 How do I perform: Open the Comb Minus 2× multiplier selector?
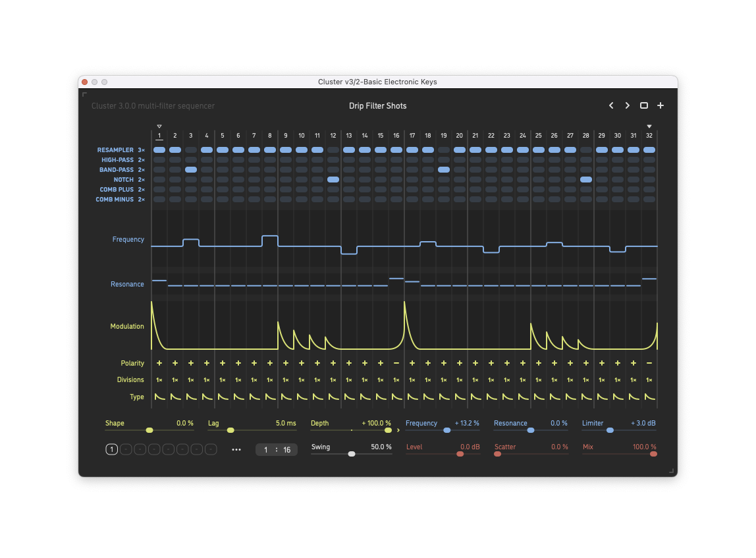(x=141, y=200)
